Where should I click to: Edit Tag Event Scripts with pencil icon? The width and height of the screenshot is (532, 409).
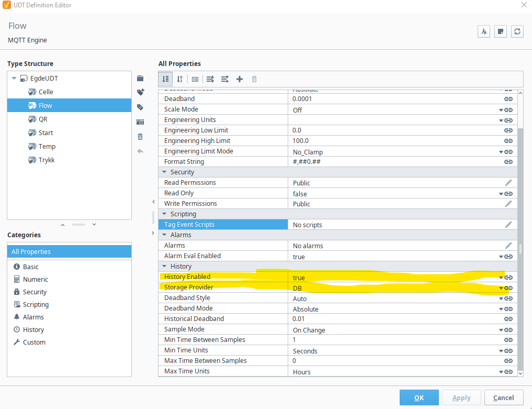[x=508, y=225]
